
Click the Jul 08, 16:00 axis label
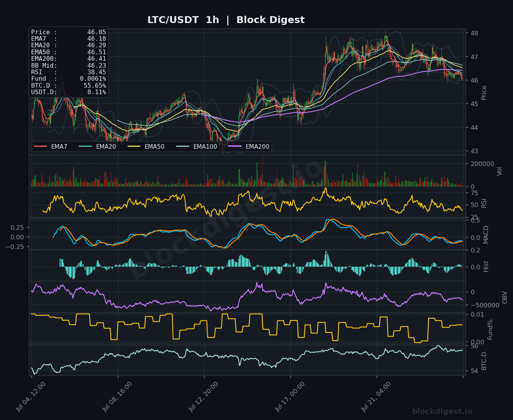pyautogui.click(x=118, y=397)
